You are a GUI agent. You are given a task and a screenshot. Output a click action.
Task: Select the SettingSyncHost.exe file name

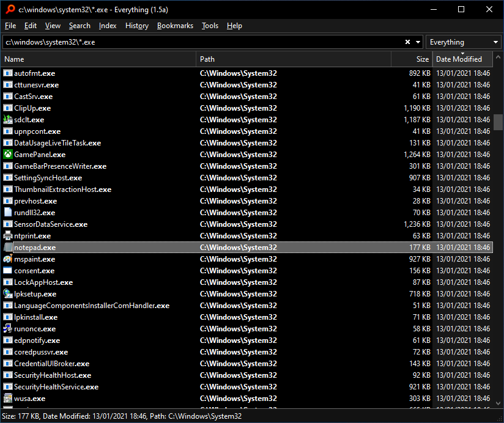point(48,178)
